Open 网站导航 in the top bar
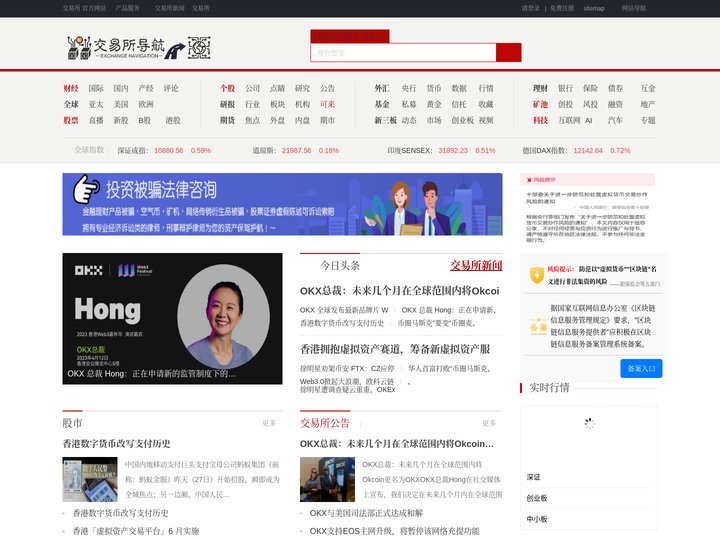The height and width of the screenshot is (540, 720). point(634,8)
